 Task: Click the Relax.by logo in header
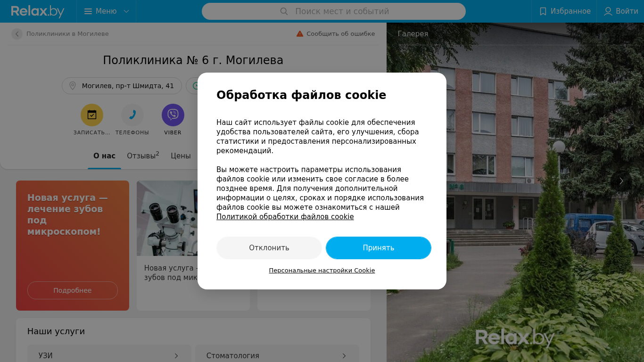click(38, 11)
